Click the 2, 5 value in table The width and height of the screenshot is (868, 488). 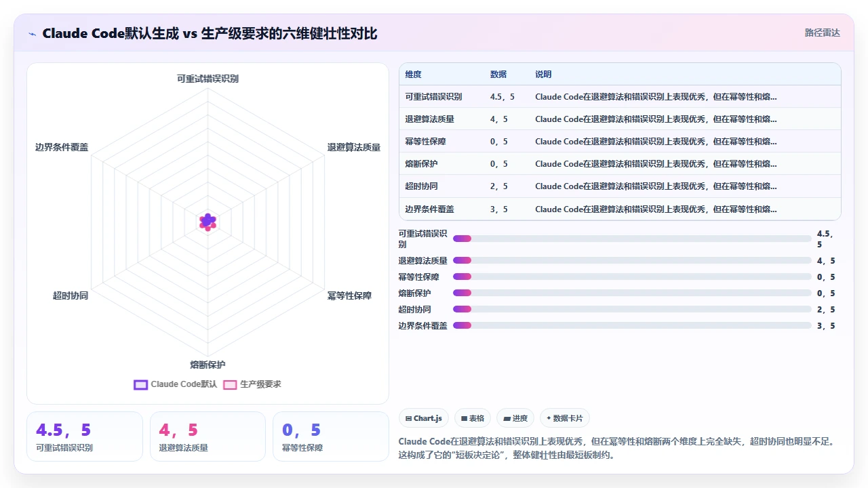point(498,186)
